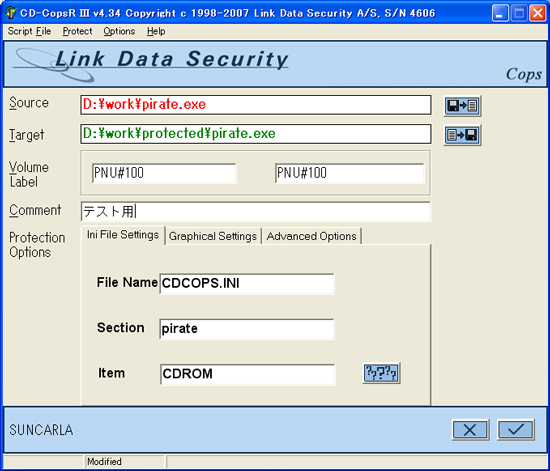550x471 pixels.
Task: Click the Target path field
Action: [x=256, y=134]
